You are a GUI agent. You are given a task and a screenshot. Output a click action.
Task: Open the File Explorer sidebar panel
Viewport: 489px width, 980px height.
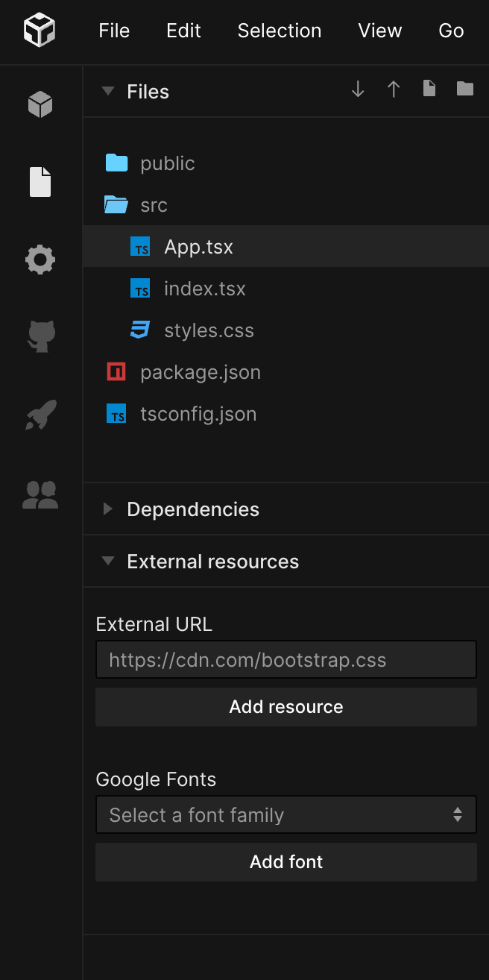pos(40,181)
